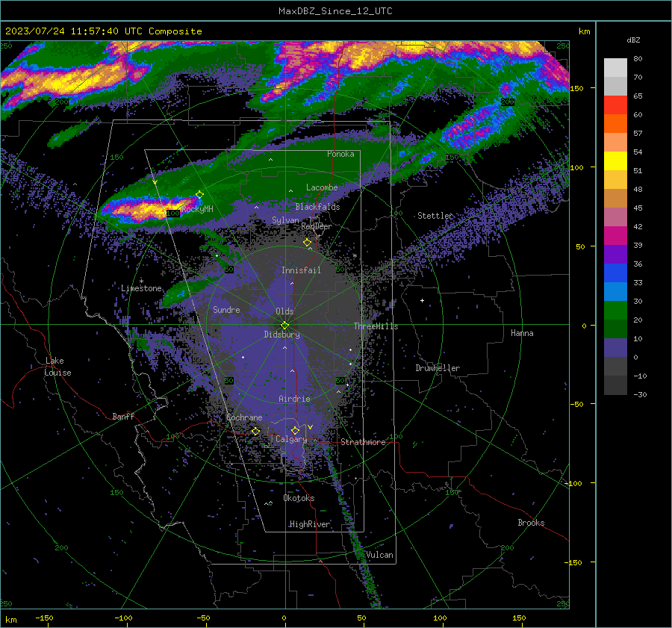Pick the red 60–65 dBZ legend swatch
Image resolution: width=672 pixels, height=628 pixels.
[x=615, y=105]
